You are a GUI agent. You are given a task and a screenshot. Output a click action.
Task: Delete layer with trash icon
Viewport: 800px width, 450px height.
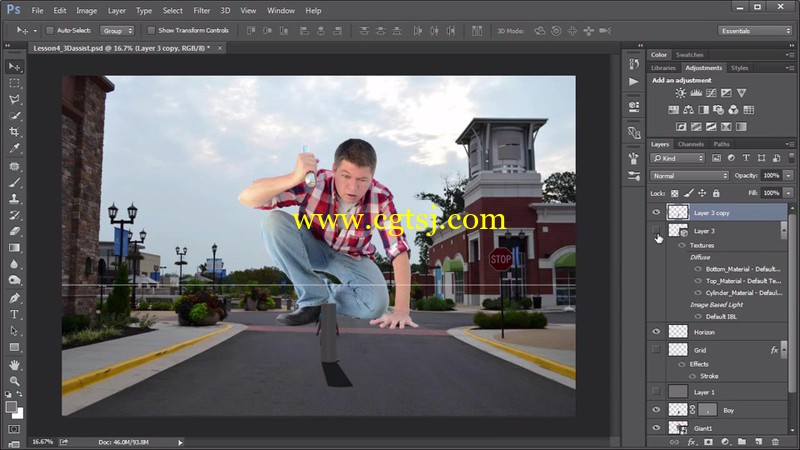[x=775, y=442]
